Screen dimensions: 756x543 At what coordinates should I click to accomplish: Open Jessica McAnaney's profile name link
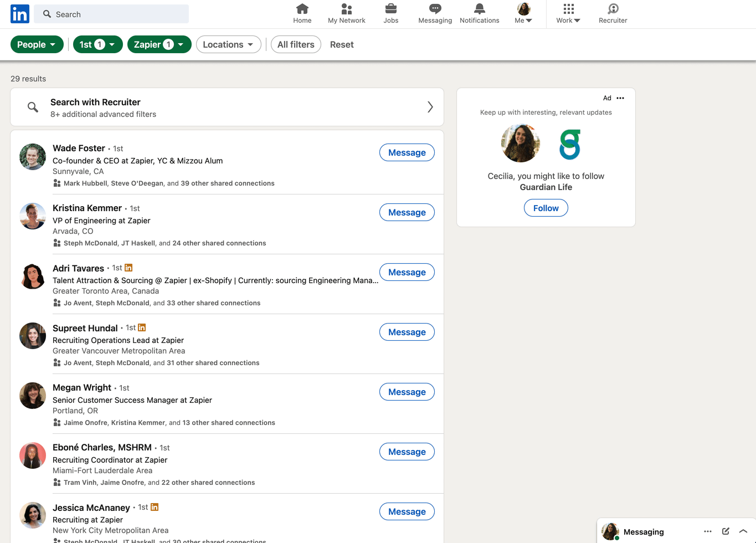91,508
